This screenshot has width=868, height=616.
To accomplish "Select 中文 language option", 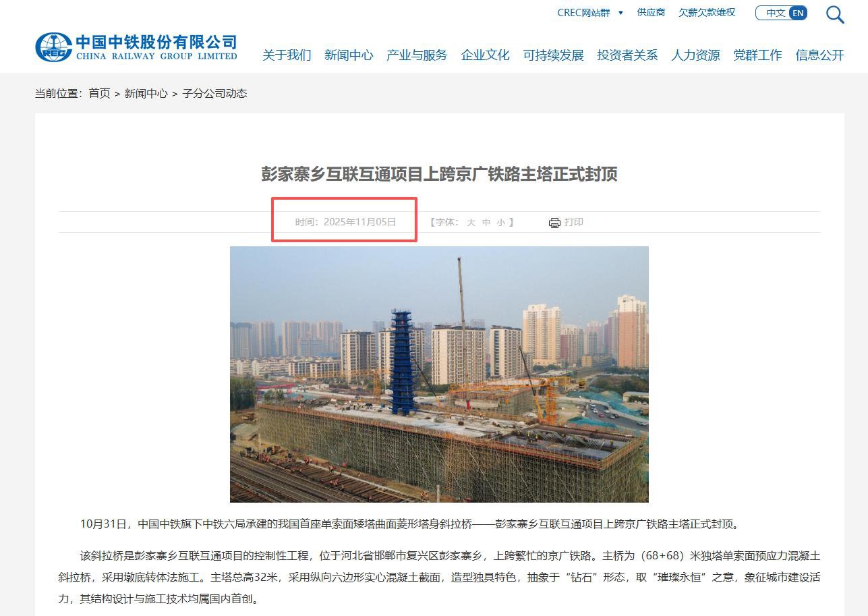I will click(775, 13).
